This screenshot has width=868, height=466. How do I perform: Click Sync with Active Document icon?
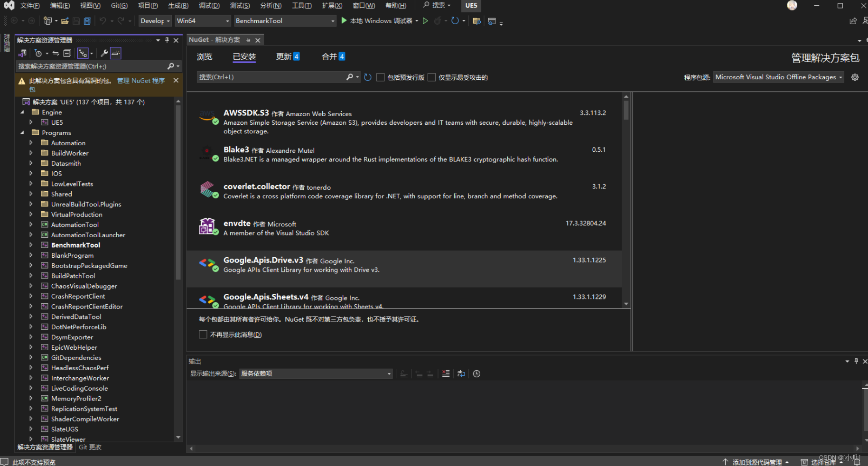(x=56, y=53)
